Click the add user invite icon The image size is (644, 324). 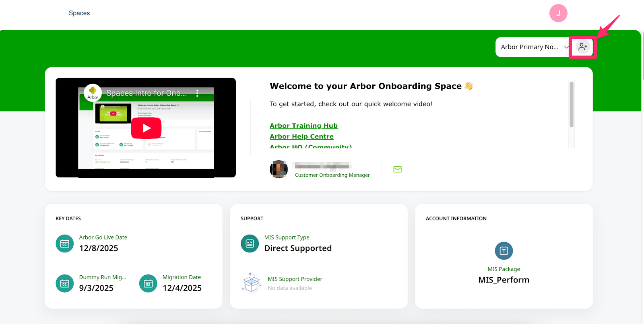click(582, 47)
